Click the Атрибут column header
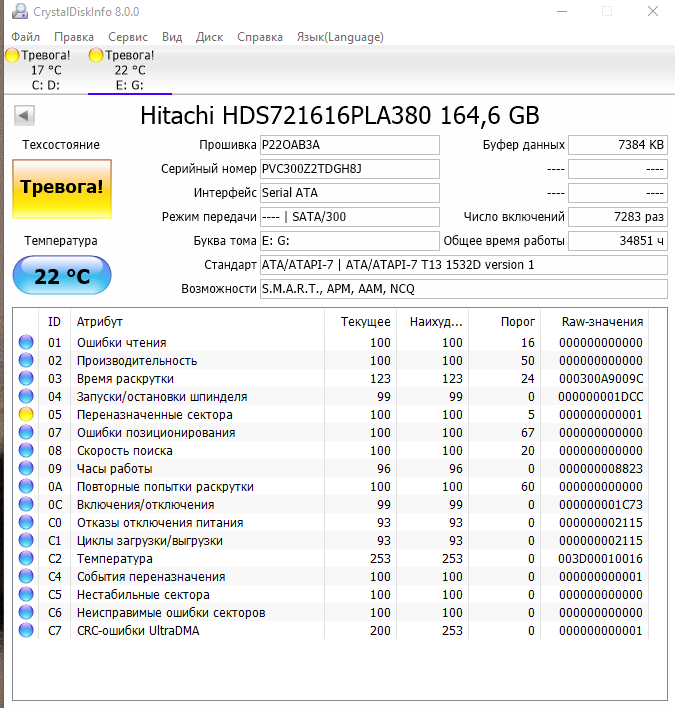 100,322
